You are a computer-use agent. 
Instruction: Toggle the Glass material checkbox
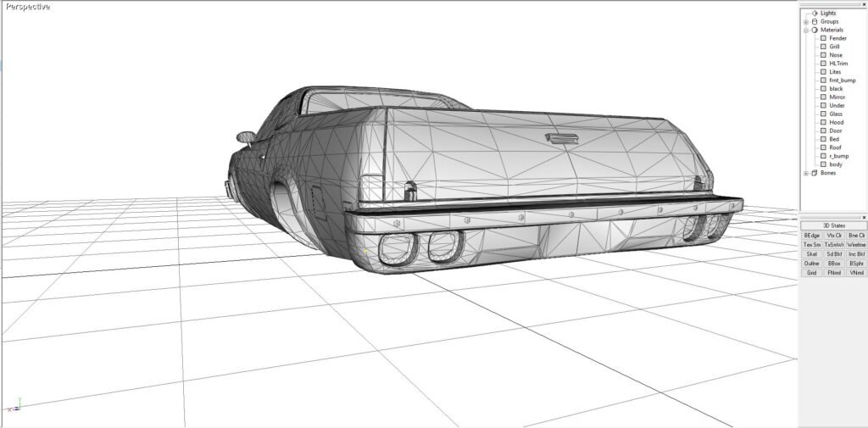click(823, 114)
